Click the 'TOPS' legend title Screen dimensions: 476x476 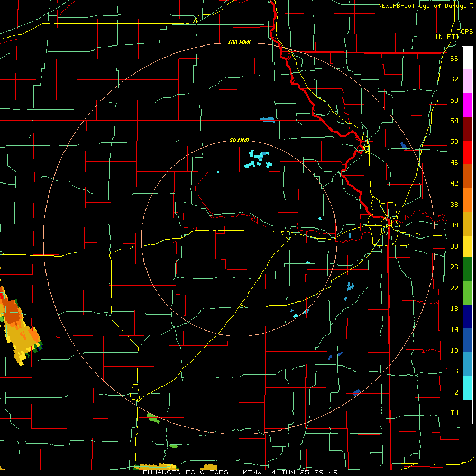[465, 31]
